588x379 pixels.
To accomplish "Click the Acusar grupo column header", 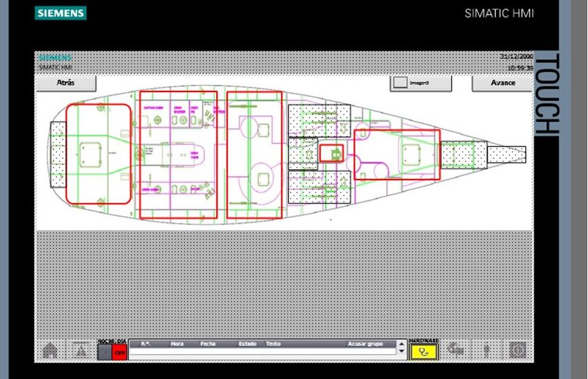I will (x=365, y=344).
